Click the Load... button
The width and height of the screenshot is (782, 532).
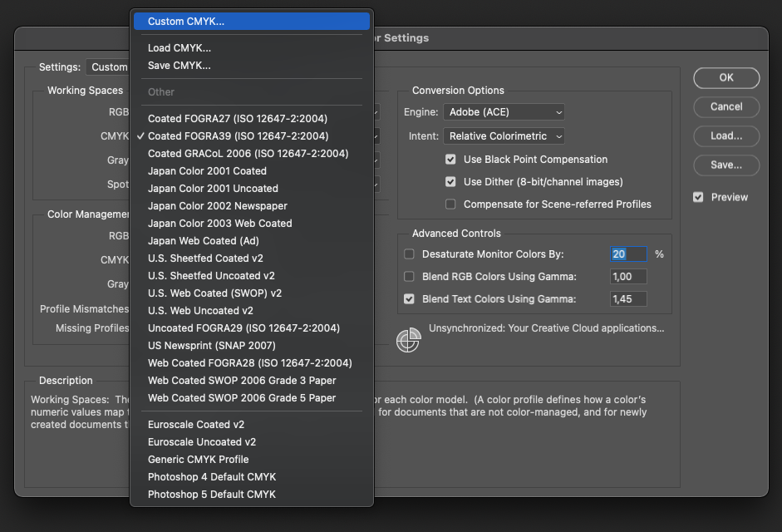[726, 135]
